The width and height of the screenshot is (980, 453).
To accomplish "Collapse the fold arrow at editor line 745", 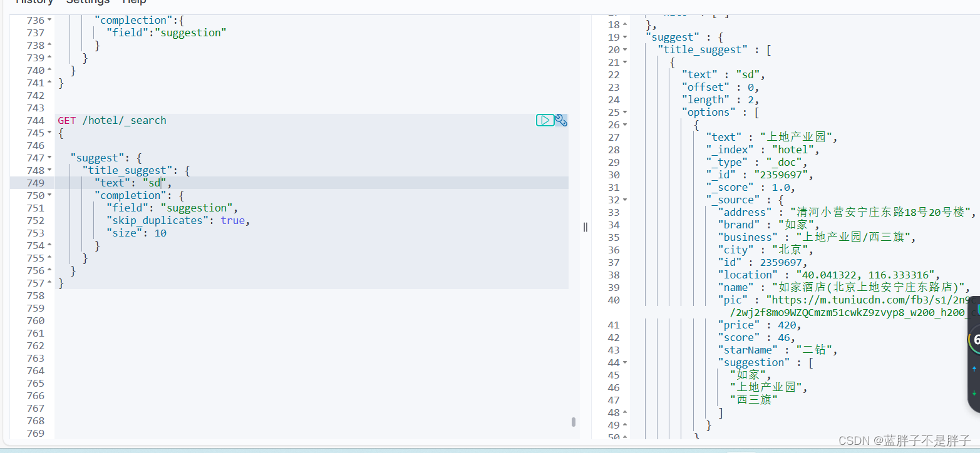I will tap(49, 133).
